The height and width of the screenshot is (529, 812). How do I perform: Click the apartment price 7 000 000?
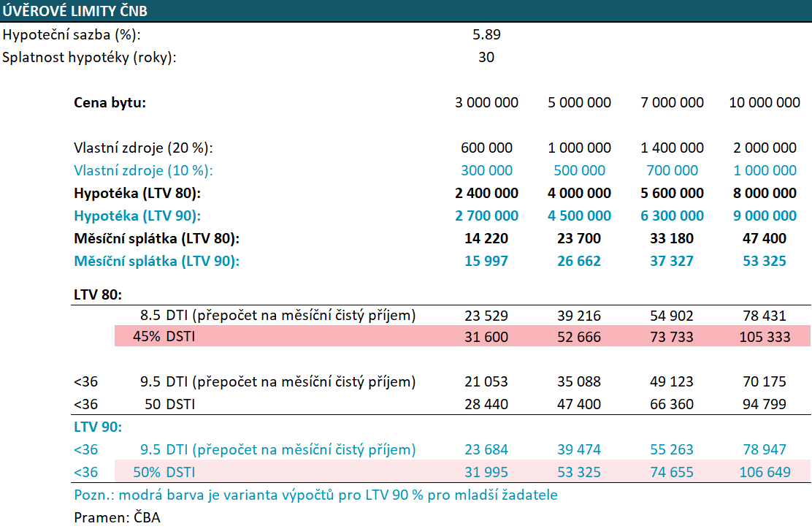[x=672, y=102]
